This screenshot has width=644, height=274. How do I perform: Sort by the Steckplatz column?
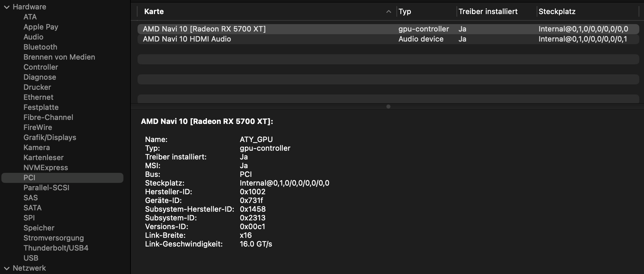(x=557, y=12)
